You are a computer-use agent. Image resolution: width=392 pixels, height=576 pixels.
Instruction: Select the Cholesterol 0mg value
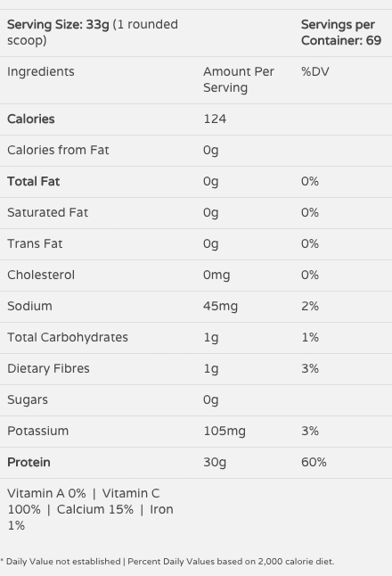click(x=216, y=276)
